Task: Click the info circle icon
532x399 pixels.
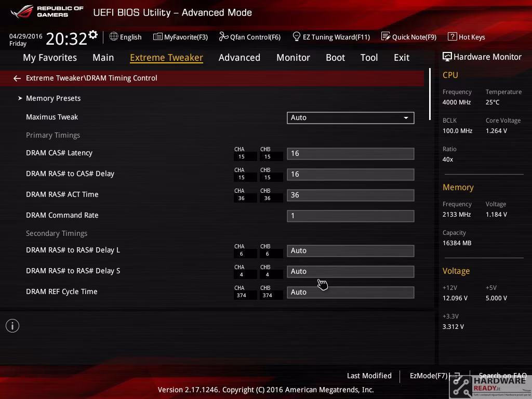Action: point(12,326)
